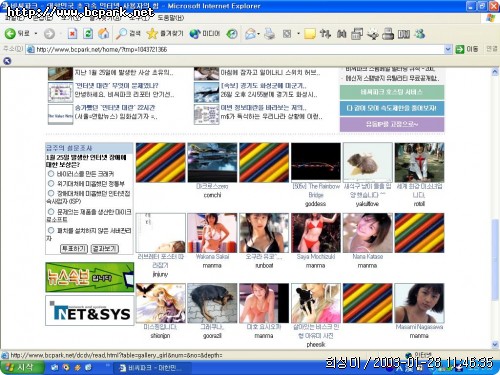
Task: Click the Edit page toolbar icon
Action: point(287,34)
